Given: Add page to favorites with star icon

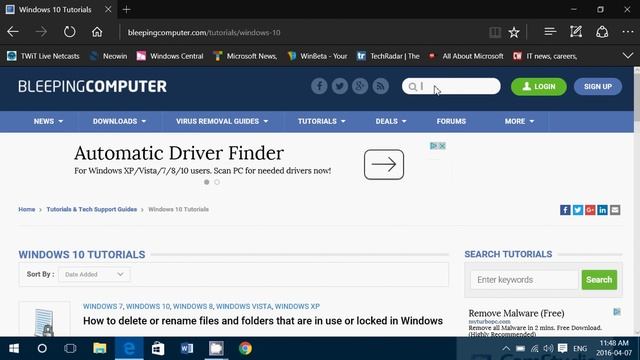Looking at the screenshot, I should point(514,32).
